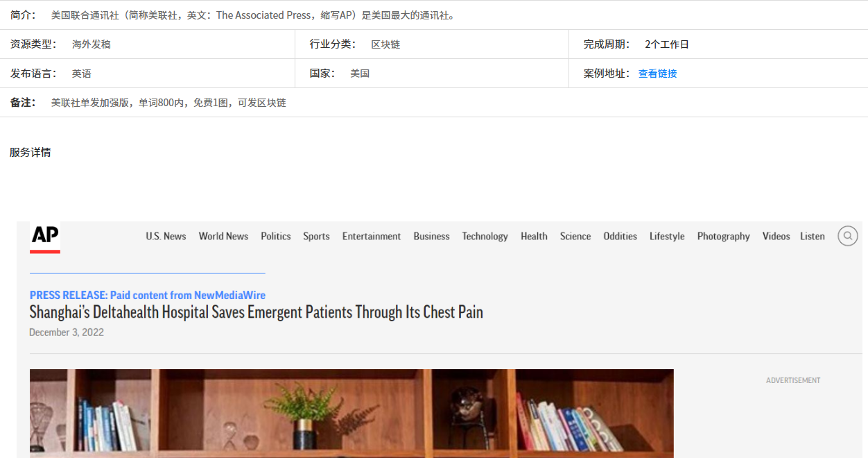Navigate to Sports section
This screenshot has width=868, height=458.
[x=316, y=236]
